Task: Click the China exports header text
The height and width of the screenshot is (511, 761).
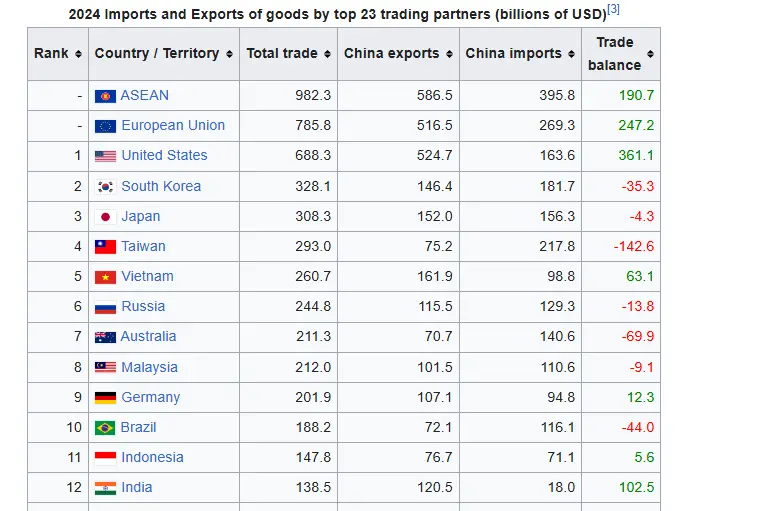Action: (392, 53)
